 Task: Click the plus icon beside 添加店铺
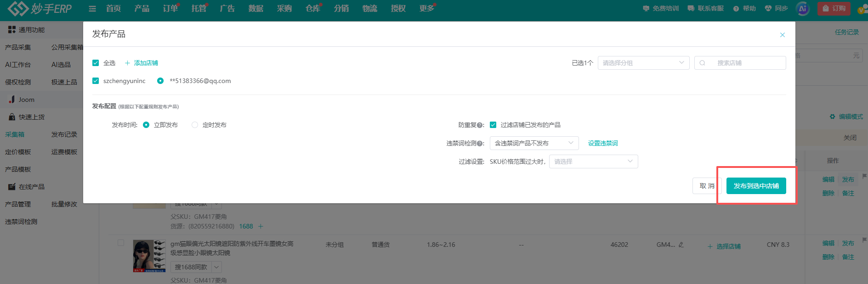[x=127, y=63]
